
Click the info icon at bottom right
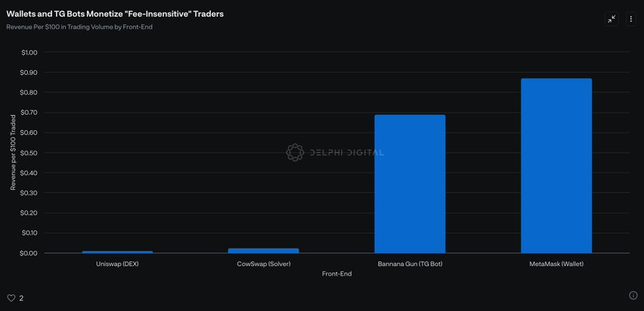click(x=633, y=295)
